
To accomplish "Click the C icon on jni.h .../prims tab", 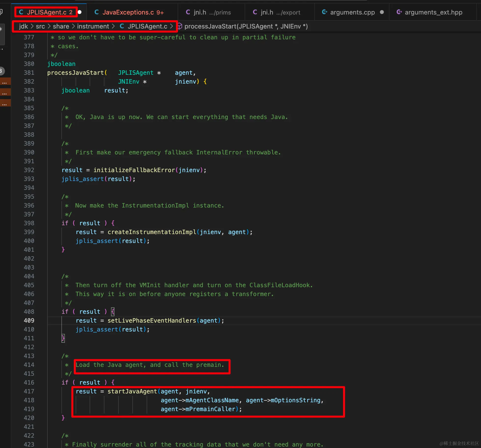I will click(188, 12).
